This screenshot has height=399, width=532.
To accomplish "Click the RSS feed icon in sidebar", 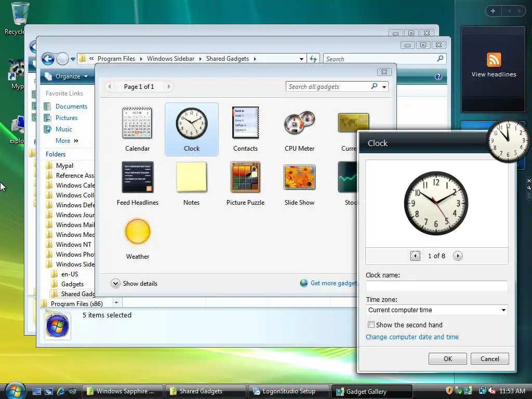I will coord(494,60).
